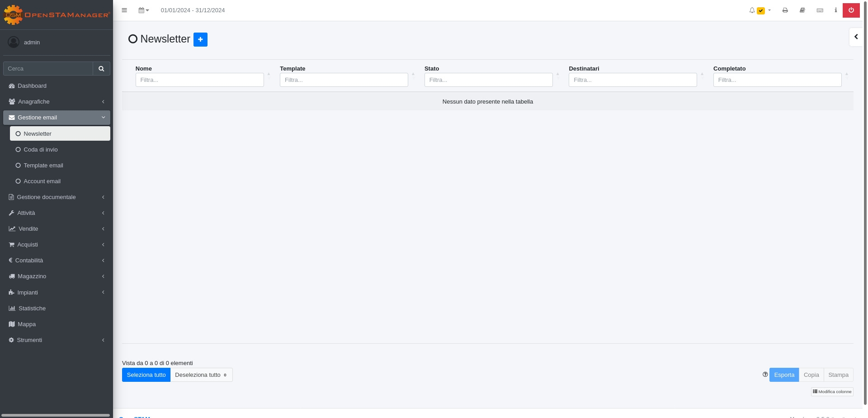Click the Deseleziona tutto button
868x418 pixels.
tap(201, 375)
